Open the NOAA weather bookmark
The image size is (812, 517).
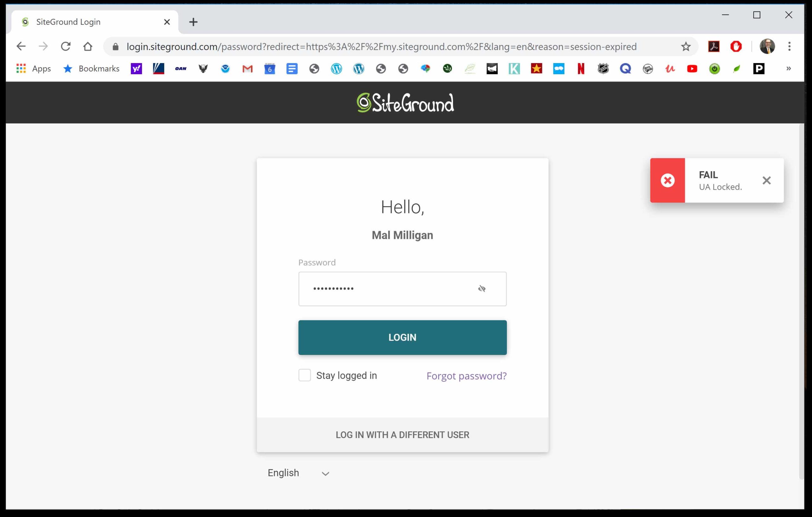(225, 69)
